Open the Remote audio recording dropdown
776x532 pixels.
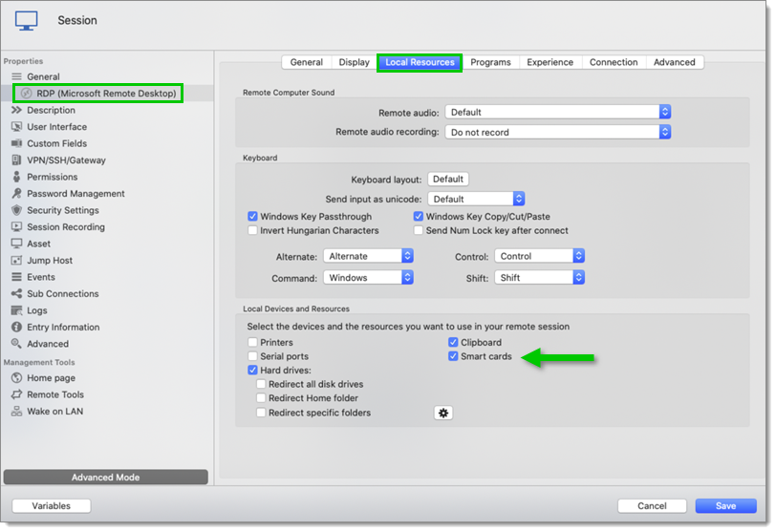(558, 132)
